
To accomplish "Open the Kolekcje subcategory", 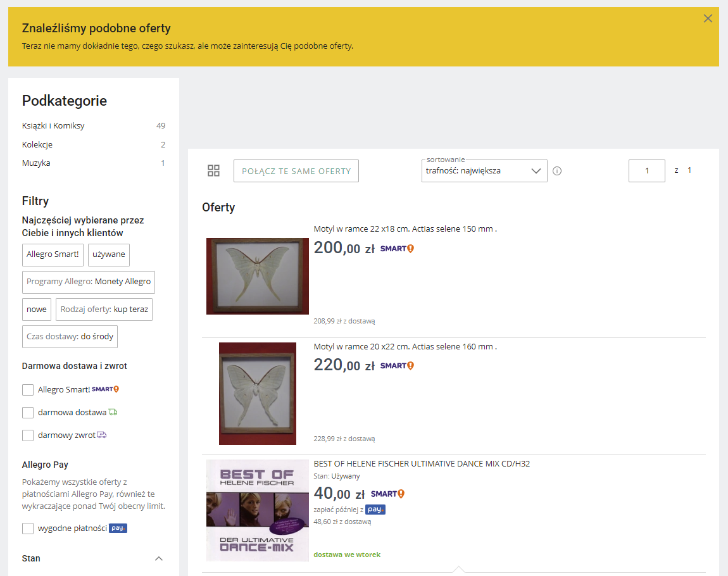I will tap(37, 144).
